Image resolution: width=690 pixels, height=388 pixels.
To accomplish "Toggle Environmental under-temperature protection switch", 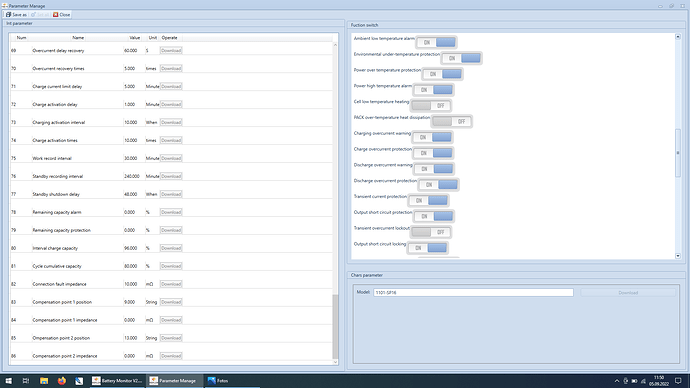I will [461, 58].
